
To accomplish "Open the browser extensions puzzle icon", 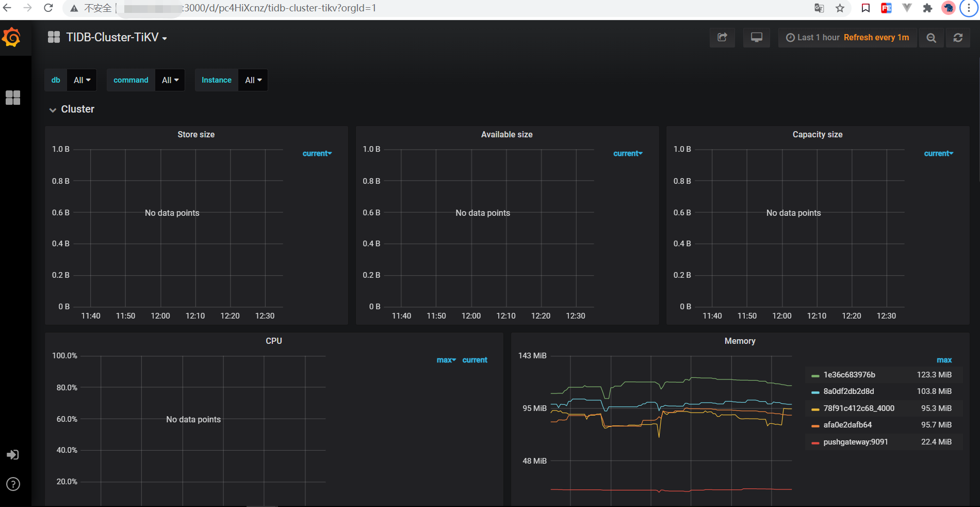I will 927,8.
